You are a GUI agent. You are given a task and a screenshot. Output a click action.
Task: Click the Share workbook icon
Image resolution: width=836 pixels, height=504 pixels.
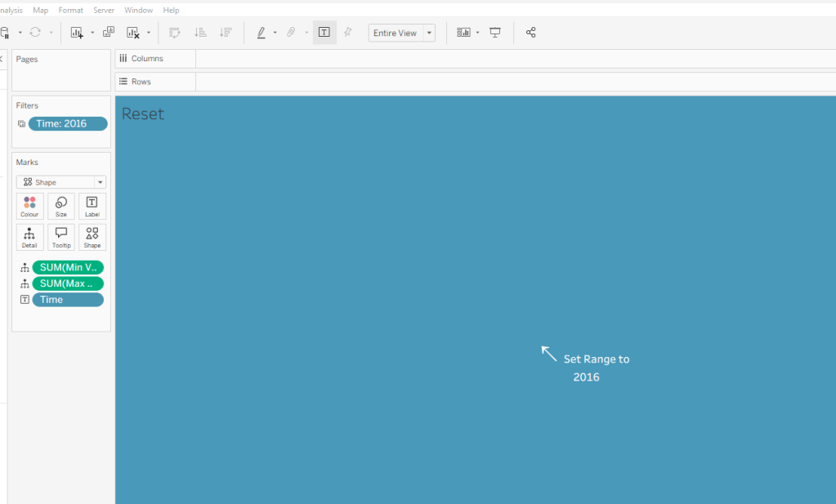pos(531,33)
